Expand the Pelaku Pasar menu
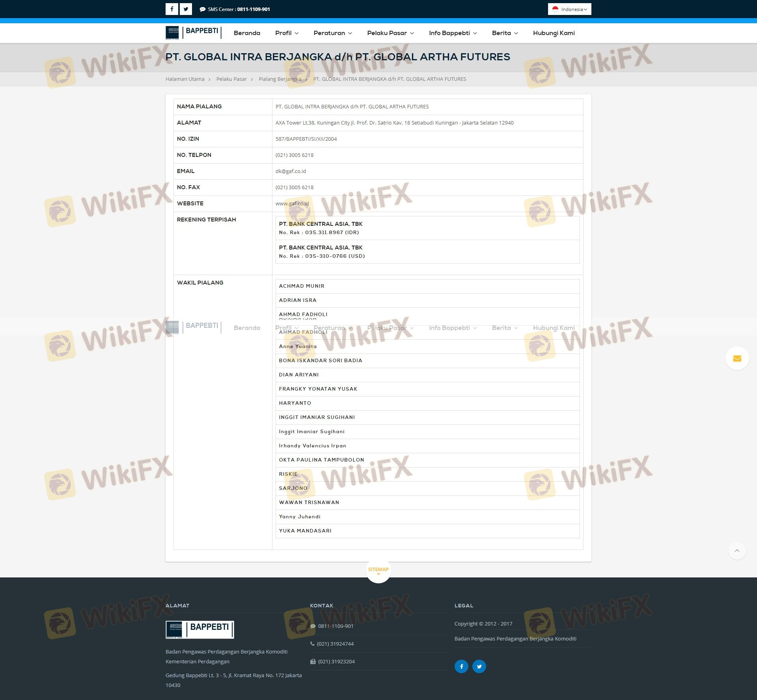 390,33
